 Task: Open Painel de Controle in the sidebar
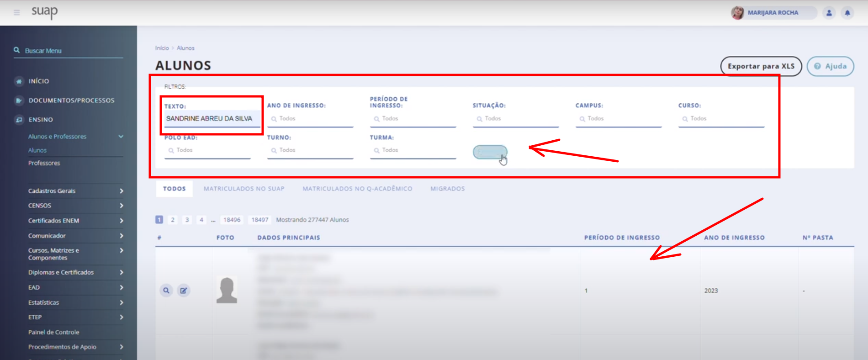click(x=53, y=332)
